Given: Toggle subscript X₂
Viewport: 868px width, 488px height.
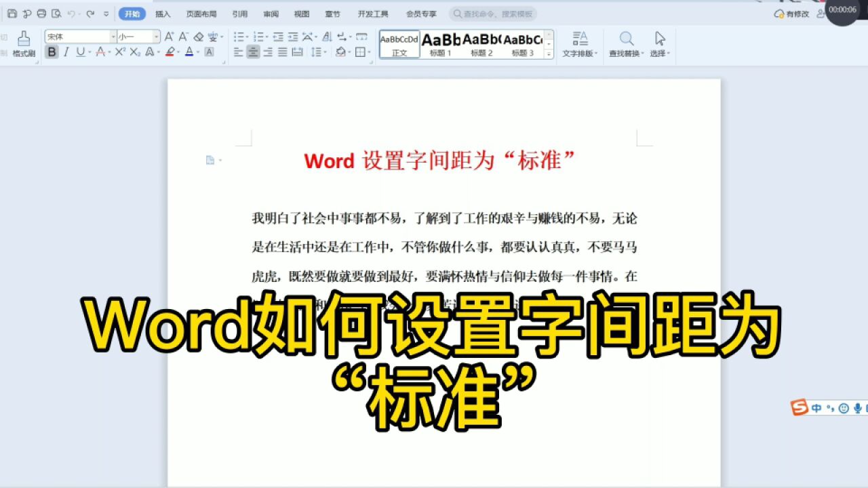Looking at the screenshot, I should [x=135, y=52].
